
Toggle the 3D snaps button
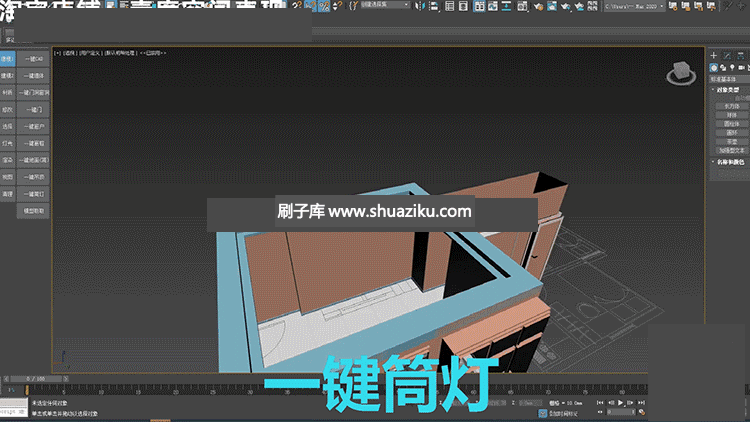point(297,6)
